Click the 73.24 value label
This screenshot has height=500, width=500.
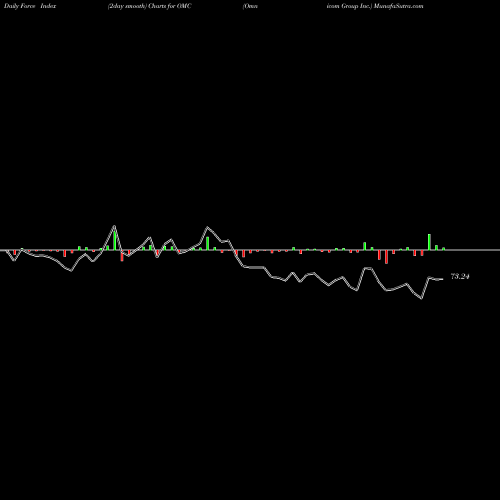pyautogui.click(x=460, y=276)
